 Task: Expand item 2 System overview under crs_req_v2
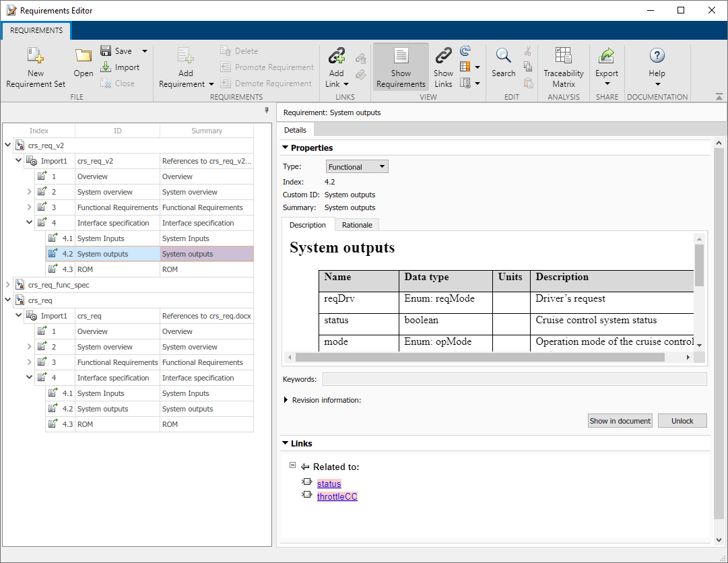click(x=29, y=192)
